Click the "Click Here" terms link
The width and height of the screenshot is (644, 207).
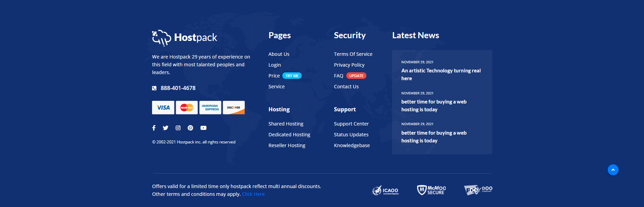tap(253, 194)
